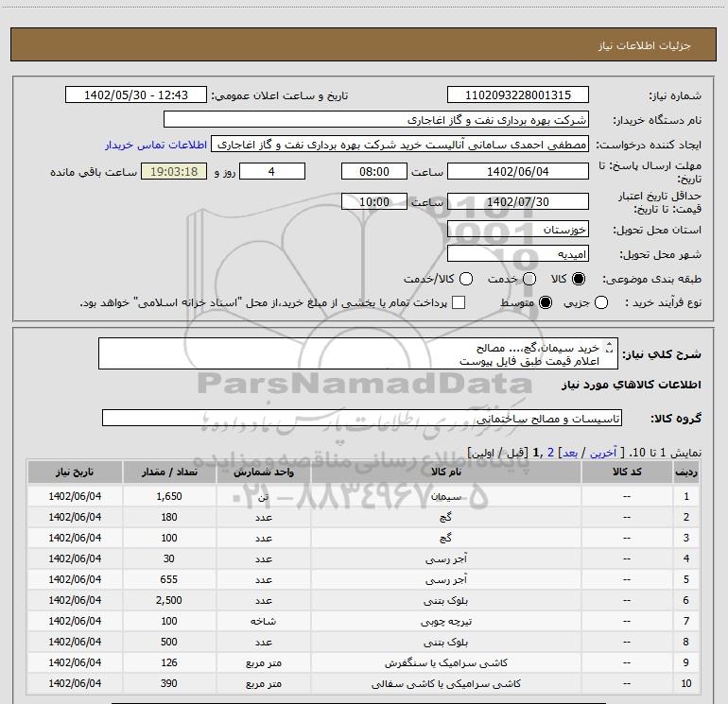Screen dimensions: 728x704
Task: Click the description box scroll arrows
Action: click(x=610, y=347)
